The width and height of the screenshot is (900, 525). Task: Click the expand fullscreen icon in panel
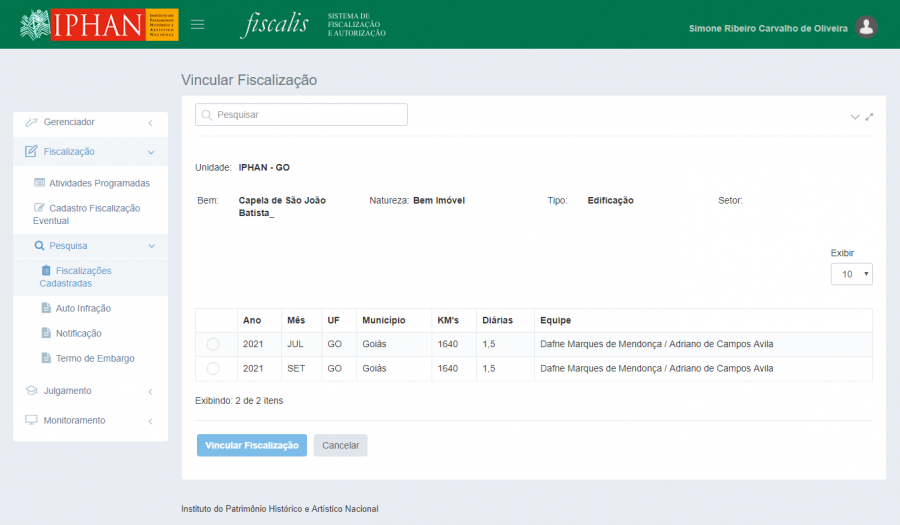[869, 117]
